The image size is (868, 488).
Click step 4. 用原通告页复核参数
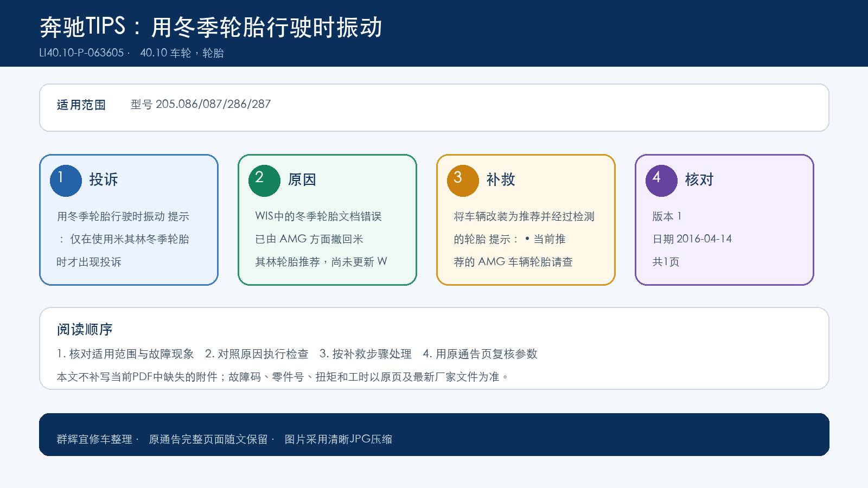480,354
